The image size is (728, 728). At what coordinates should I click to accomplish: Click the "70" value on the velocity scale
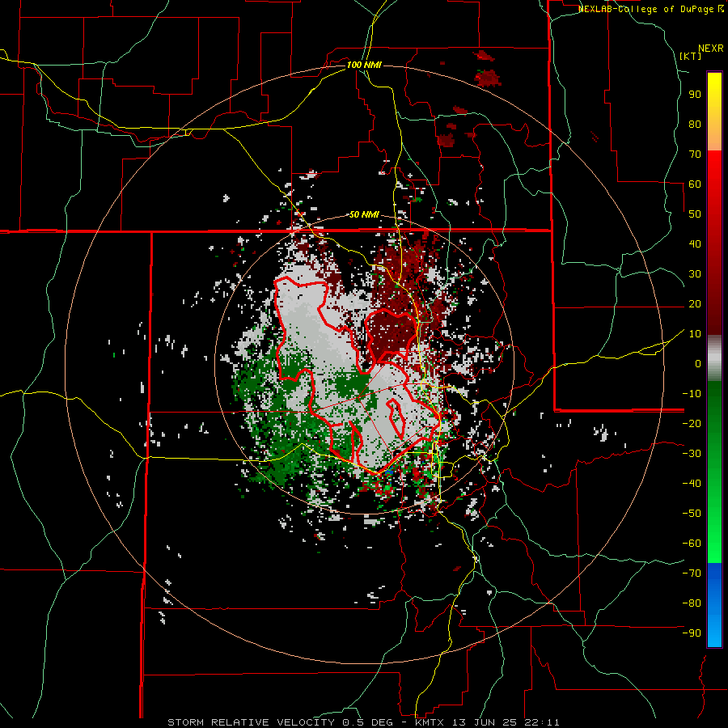tap(695, 154)
